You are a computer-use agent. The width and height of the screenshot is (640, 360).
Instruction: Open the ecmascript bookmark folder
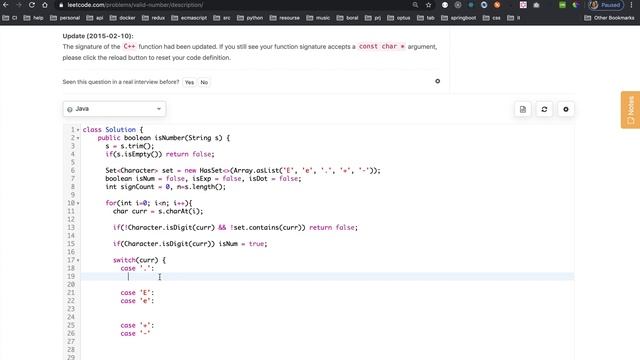[189, 18]
